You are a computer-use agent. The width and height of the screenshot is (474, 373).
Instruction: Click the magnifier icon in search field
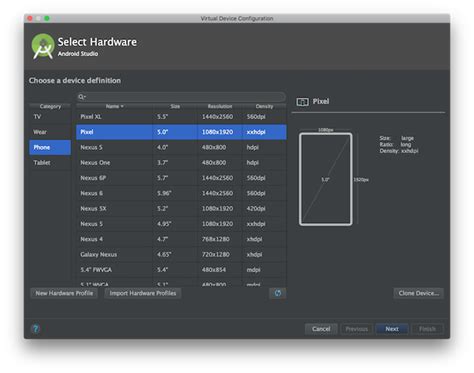[x=82, y=97]
